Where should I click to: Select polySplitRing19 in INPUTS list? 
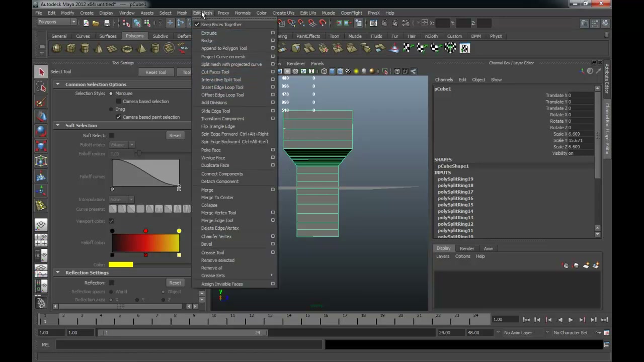(x=455, y=179)
